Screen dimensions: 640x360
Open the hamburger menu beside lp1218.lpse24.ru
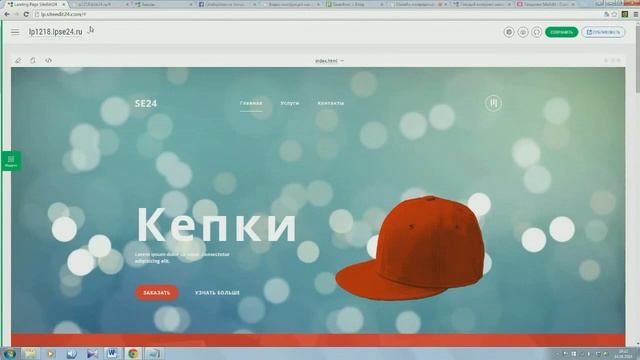click(x=15, y=32)
